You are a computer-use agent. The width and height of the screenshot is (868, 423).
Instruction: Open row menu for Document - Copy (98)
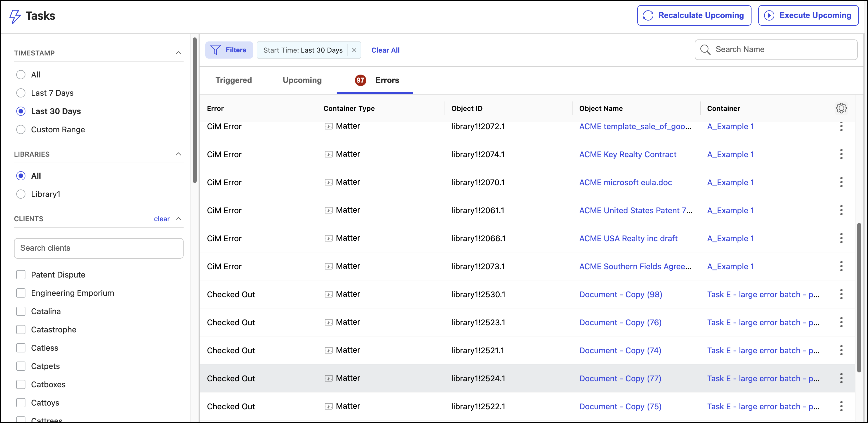click(x=841, y=294)
